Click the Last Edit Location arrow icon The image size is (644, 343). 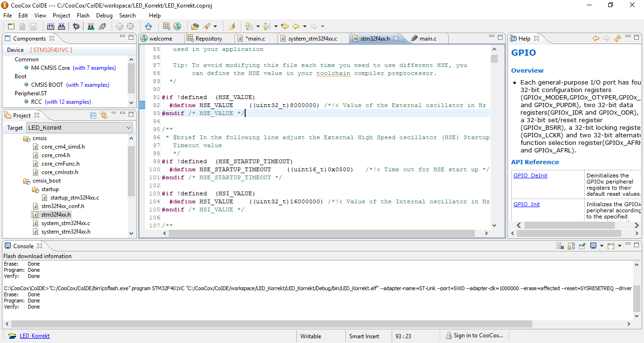click(x=285, y=26)
